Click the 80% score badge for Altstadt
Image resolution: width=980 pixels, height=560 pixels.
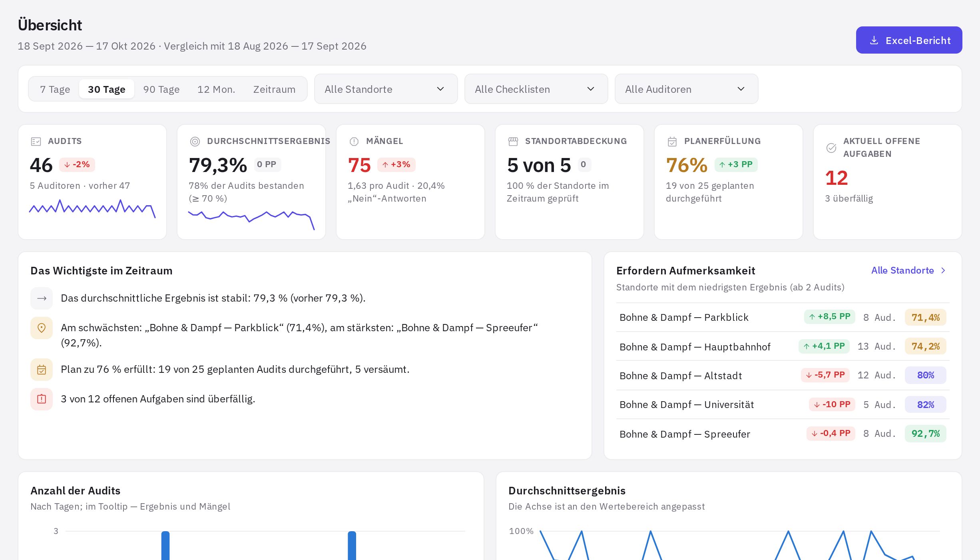926,376
